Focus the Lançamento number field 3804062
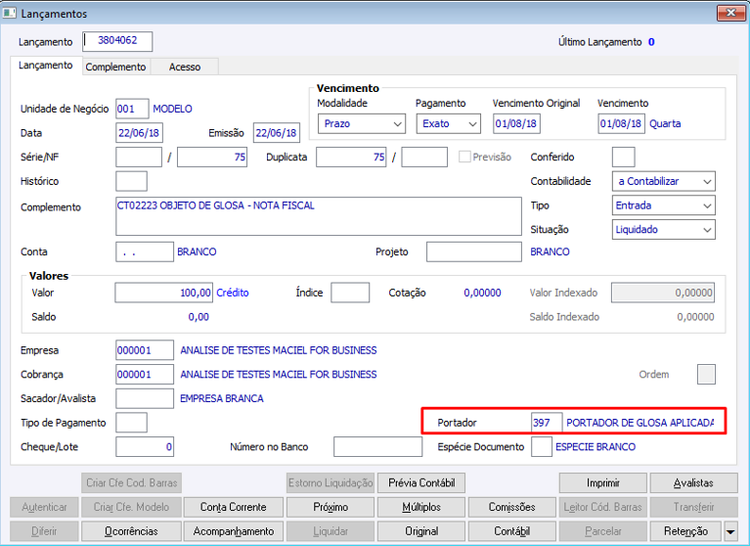This screenshot has height=546, width=750. 118,41
